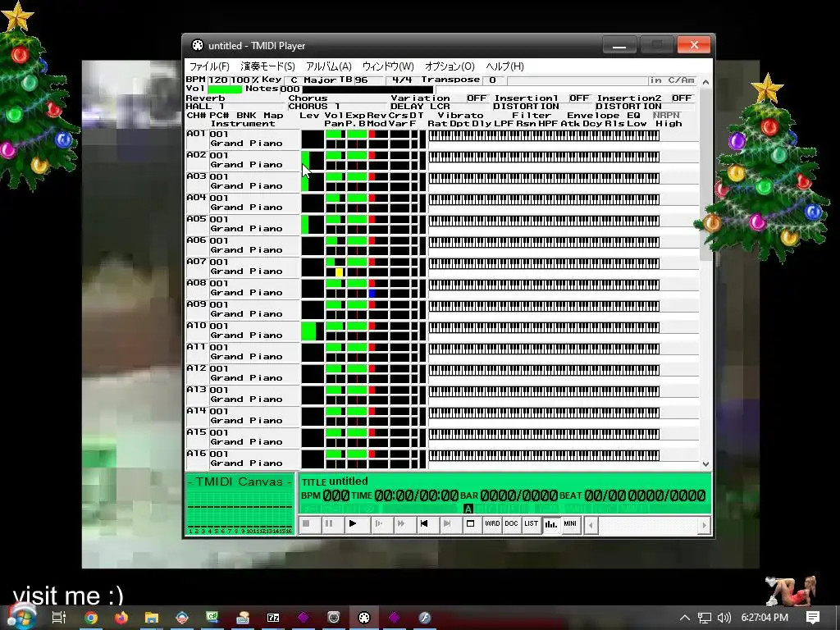Open the ファイル(F) menu
Image resolution: width=840 pixels, height=630 pixels.
[x=209, y=66]
